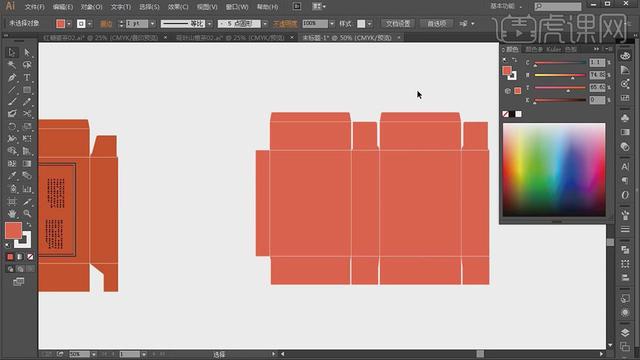Click the 首选项 button

[436, 24]
